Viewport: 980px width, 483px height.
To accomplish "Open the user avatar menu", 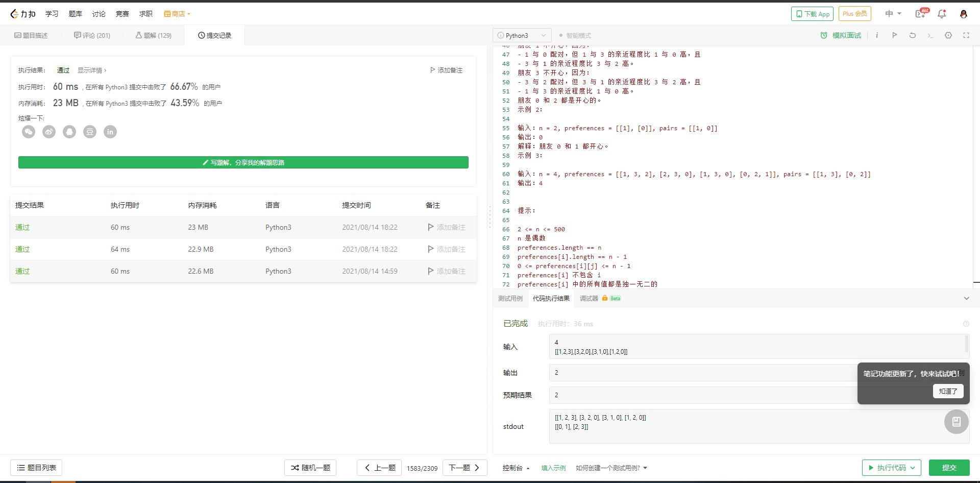I will (x=964, y=14).
